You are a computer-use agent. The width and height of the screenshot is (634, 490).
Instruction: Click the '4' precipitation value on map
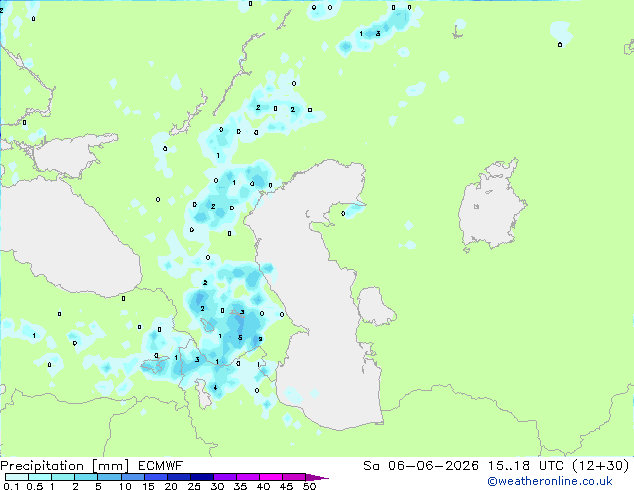(215, 387)
